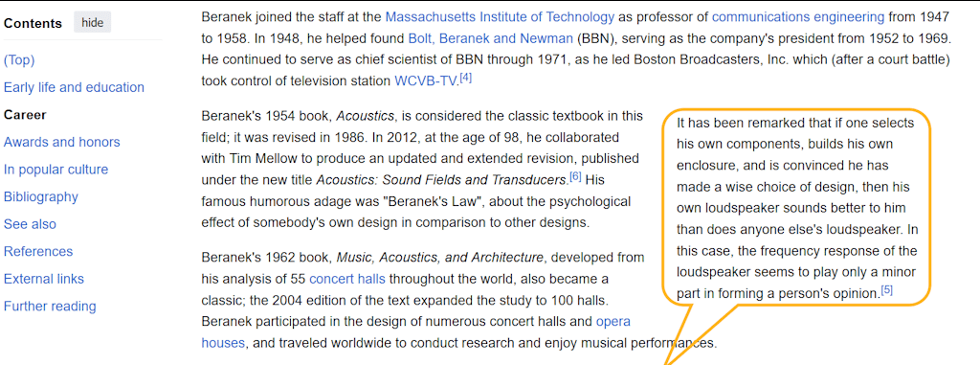Hide the Contents sidebar
This screenshot has height=365, width=980.
pos(92,23)
